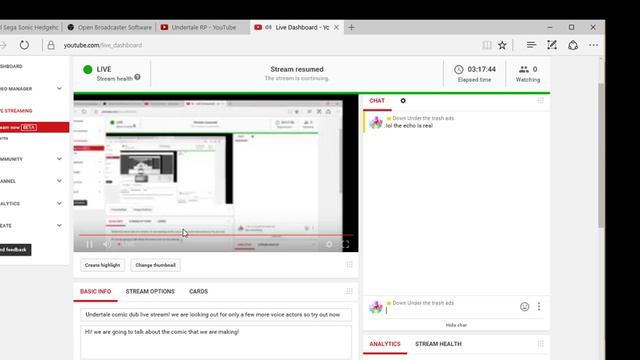Screen dimensions: 640x360
Task: Click the Send feedback button
Action: tap(16, 250)
